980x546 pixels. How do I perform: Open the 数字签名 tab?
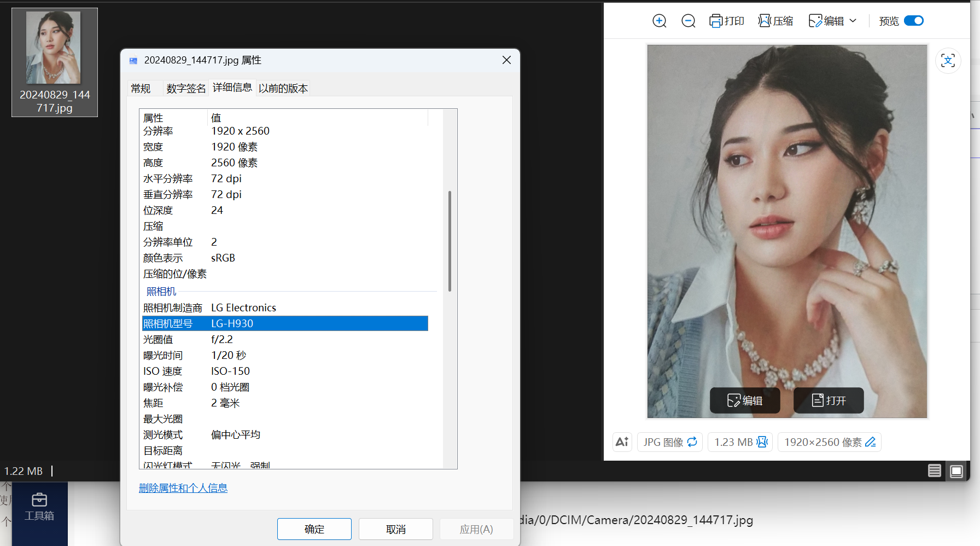click(186, 88)
